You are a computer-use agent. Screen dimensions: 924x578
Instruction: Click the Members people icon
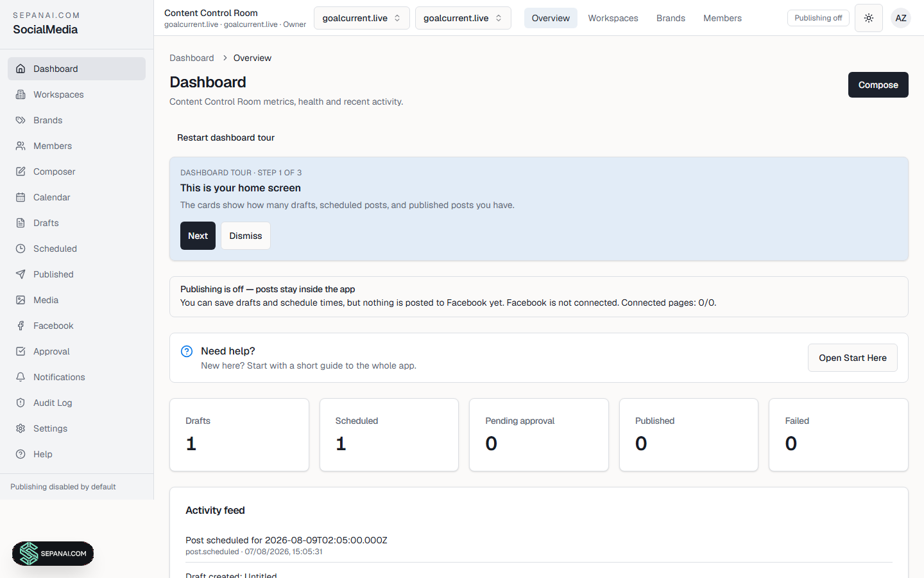coord(21,146)
